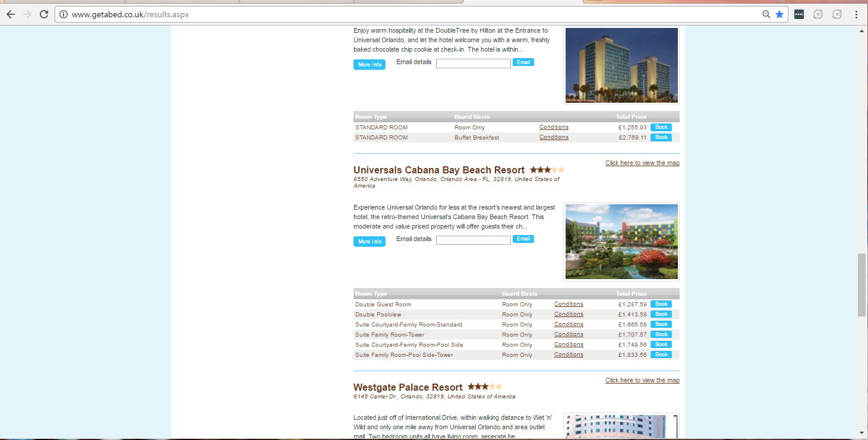
Task: Open Conditions for Double Guest Room
Action: 569,304
